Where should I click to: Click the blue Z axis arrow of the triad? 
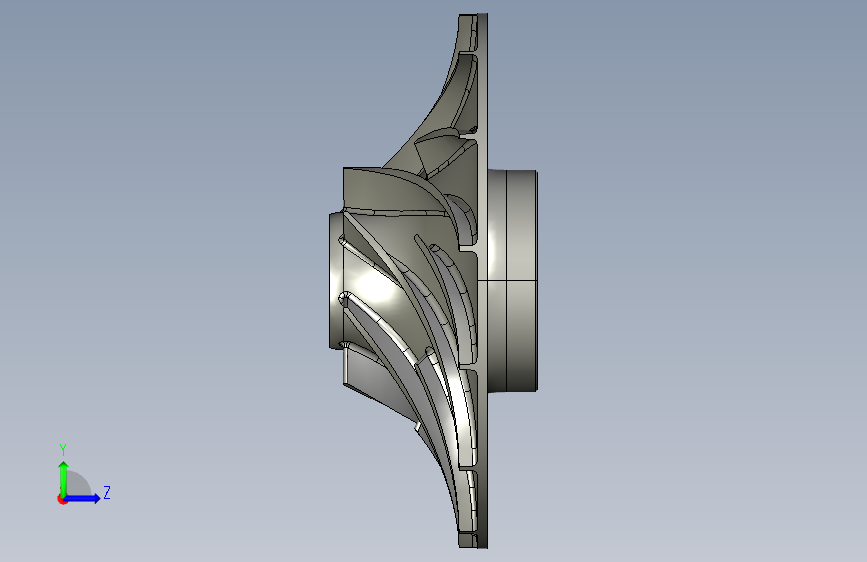point(83,498)
